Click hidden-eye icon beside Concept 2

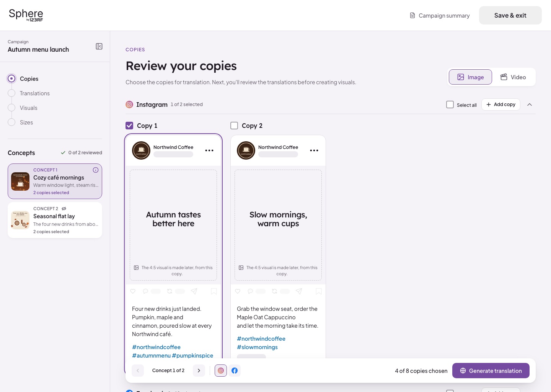pos(64,209)
